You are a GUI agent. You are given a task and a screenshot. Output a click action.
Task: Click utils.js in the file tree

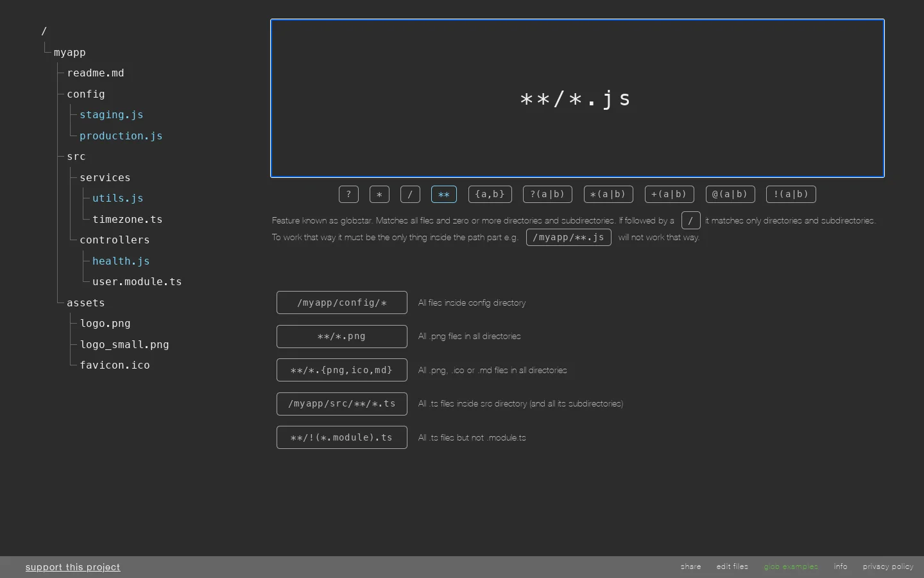tap(118, 198)
